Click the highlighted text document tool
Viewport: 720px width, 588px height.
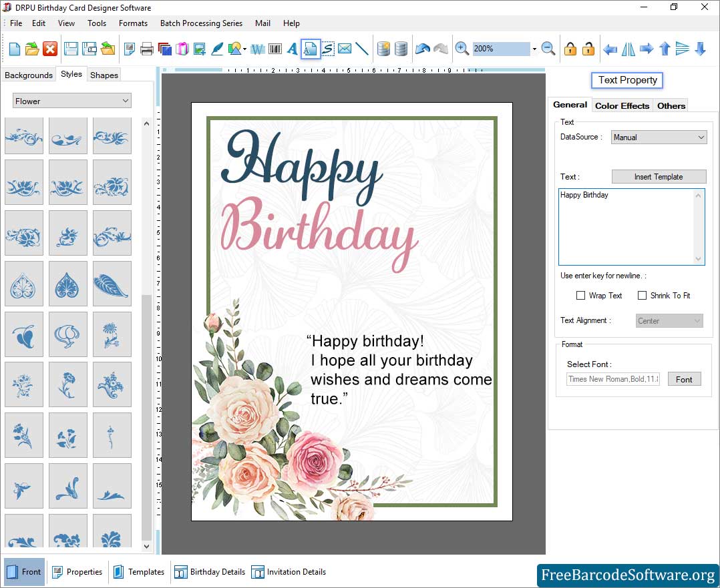click(311, 49)
